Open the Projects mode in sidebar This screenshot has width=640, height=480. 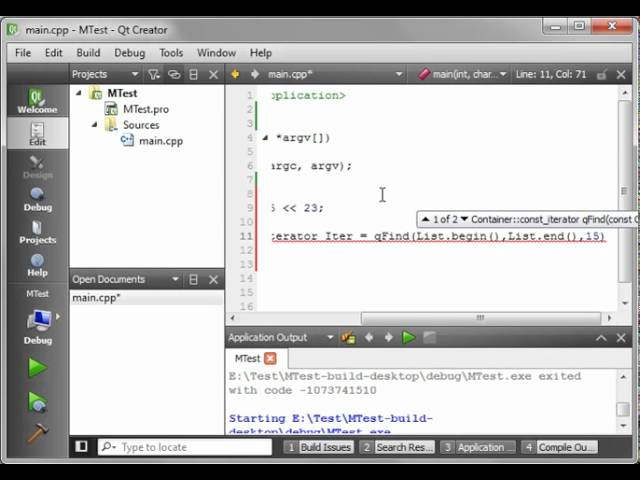(x=38, y=232)
